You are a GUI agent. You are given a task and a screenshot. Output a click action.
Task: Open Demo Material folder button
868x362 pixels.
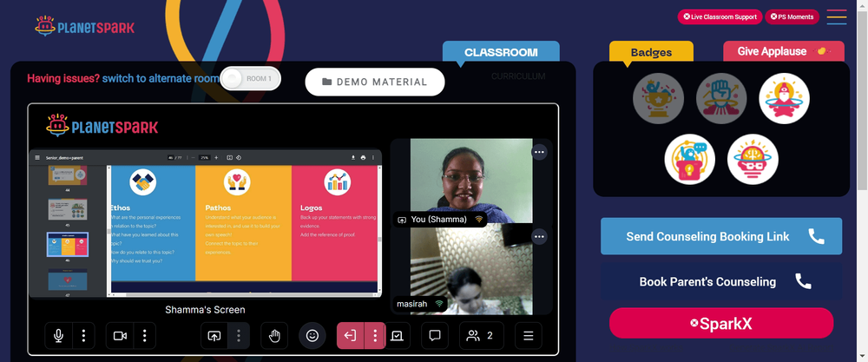[x=375, y=82]
